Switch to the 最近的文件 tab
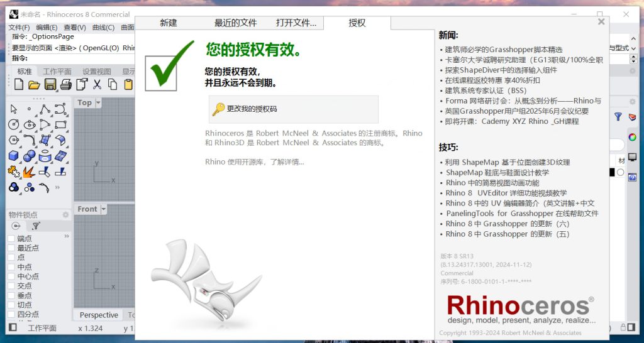Screen dimensions: 644x343 235,23
